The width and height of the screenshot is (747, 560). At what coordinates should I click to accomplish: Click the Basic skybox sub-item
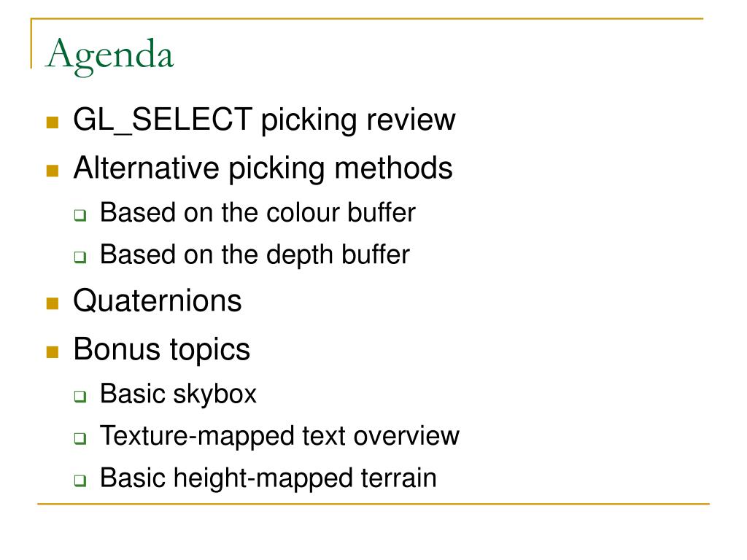click(178, 394)
